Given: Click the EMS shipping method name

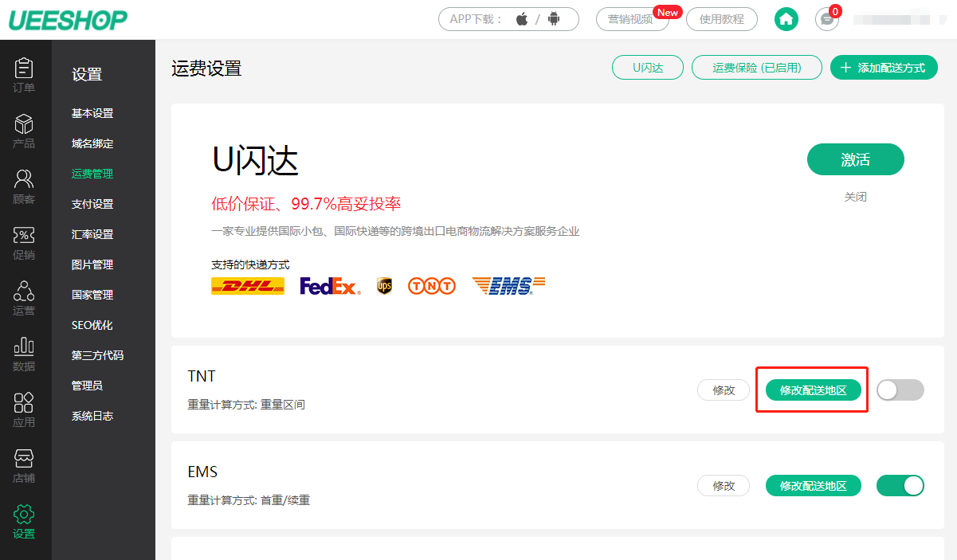Looking at the screenshot, I should 202,472.
